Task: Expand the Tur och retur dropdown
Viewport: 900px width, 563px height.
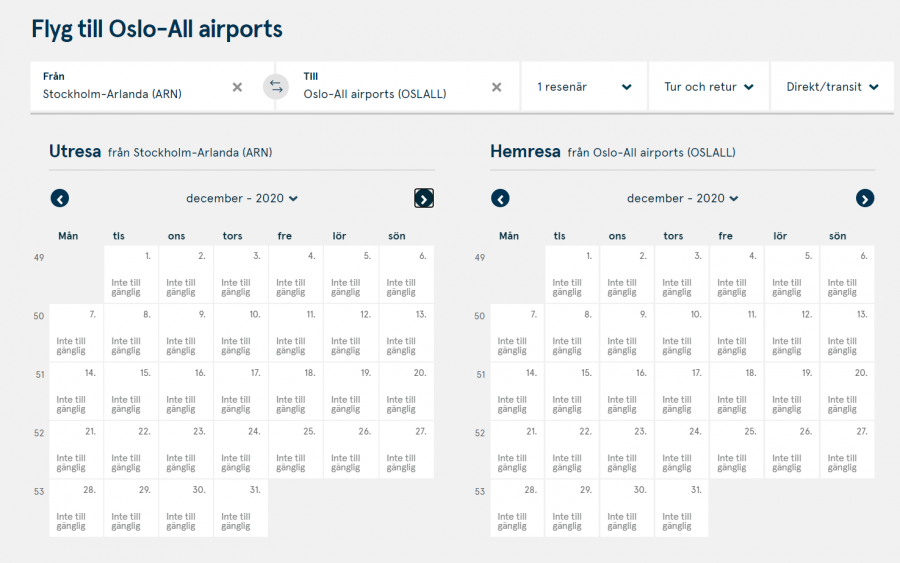Action: pyautogui.click(x=708, y=87)
